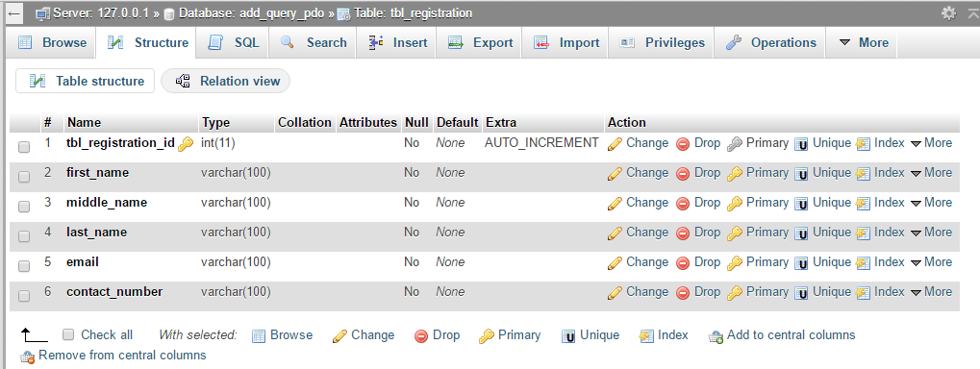Open the Operations tab
This screenshot has height=369, width=980.
(770, 42)
